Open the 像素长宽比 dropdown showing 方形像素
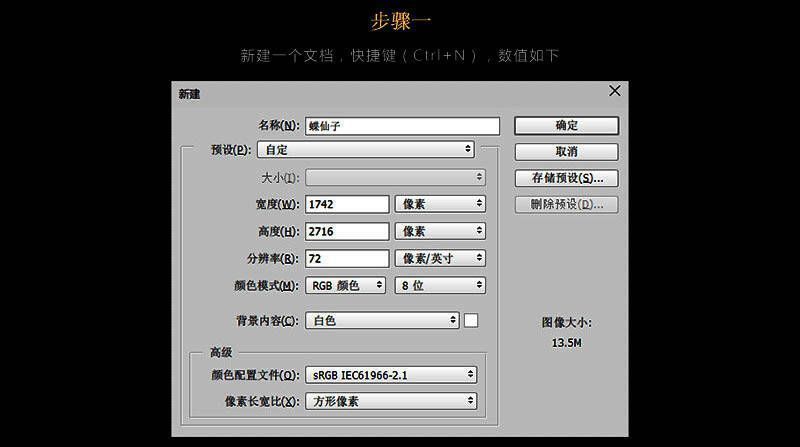The height and width of the screenshot is (447, 800). click(x=391, y=401)
